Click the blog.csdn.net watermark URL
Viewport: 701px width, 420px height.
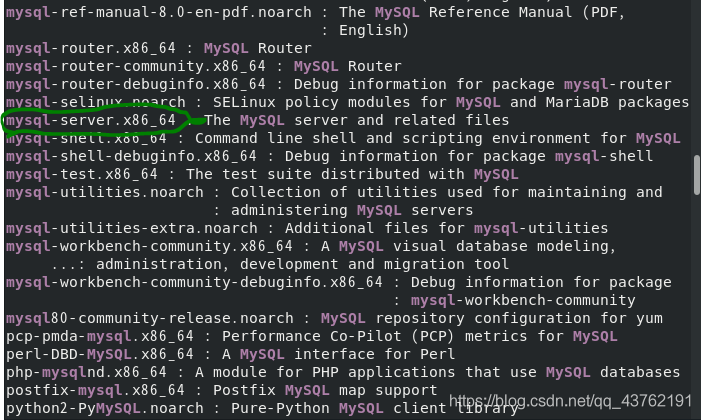point(570,401)
